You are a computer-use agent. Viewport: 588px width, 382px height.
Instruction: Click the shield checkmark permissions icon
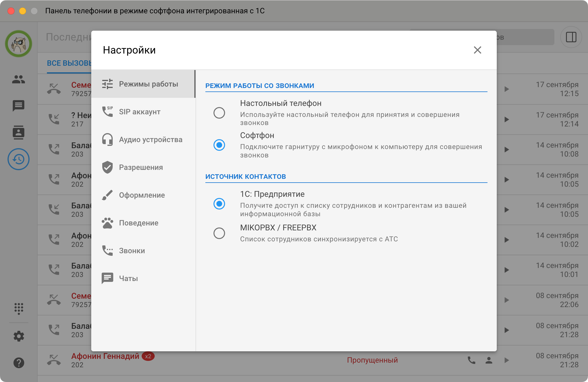pos(107,167)
